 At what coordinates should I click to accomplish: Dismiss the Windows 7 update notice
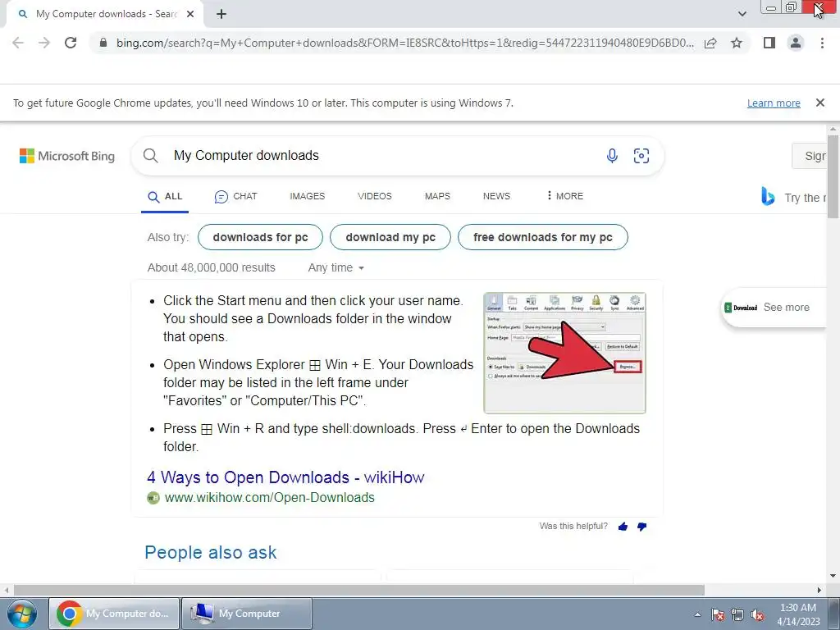click(819, 103)
